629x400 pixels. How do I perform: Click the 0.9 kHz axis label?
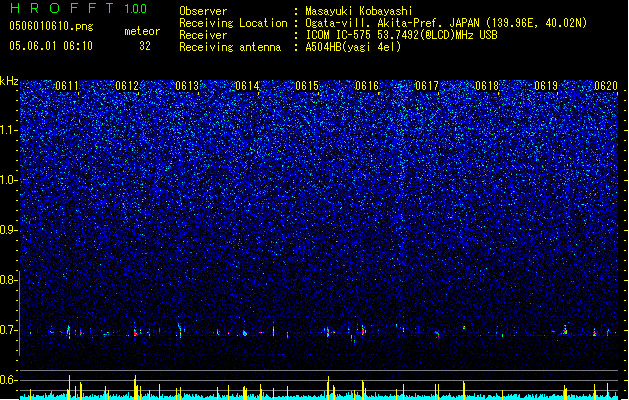(x=9, y=230)
